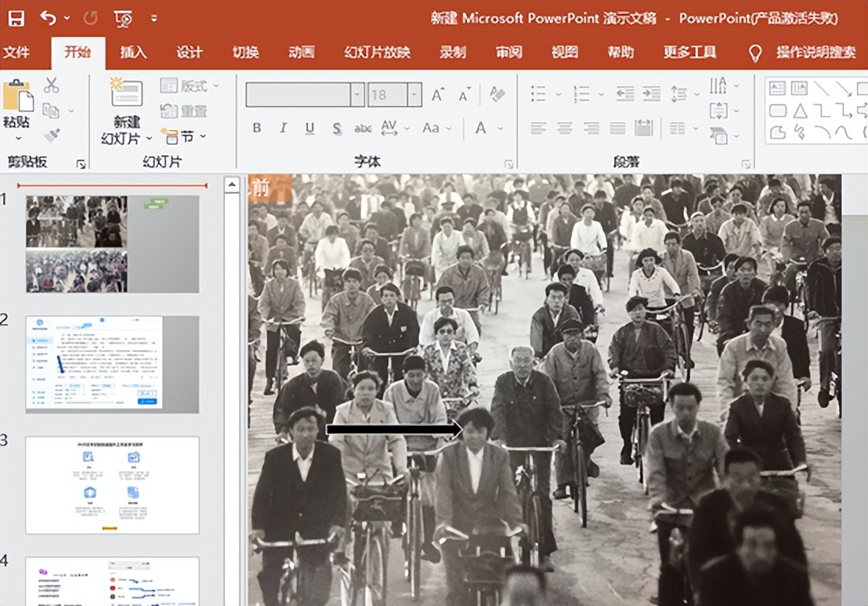Click the 新建幻灯片 icon
Viewport: 868px width, 606px height.
126,92
